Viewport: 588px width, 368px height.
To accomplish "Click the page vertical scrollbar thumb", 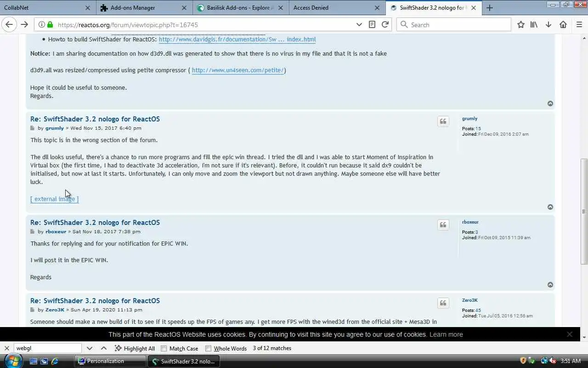I will tap(584, 212).
